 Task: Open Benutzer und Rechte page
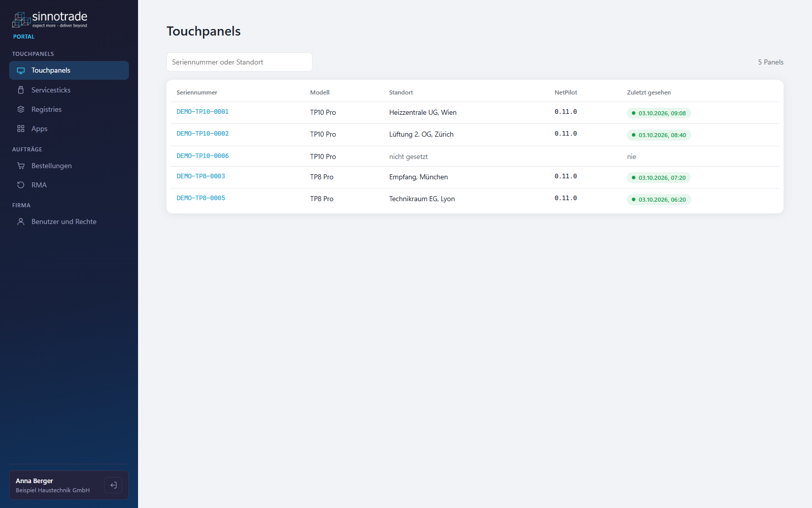(69, 221)
